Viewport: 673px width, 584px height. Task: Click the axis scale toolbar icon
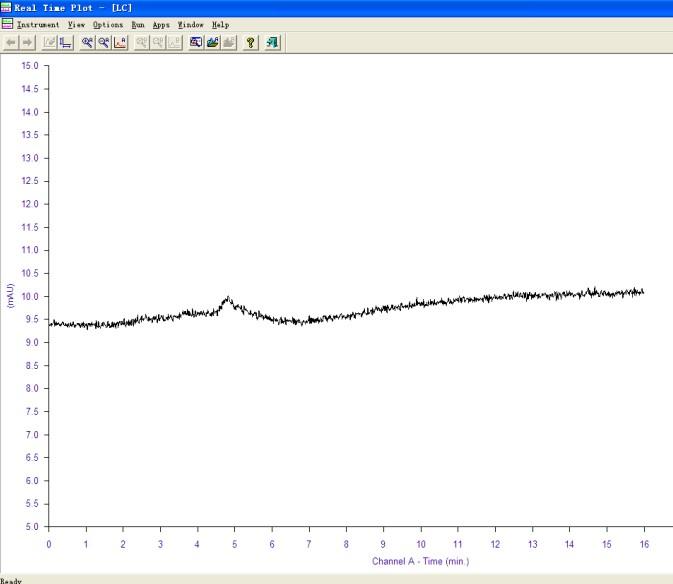pyautogui.click(x=66, y=42)
